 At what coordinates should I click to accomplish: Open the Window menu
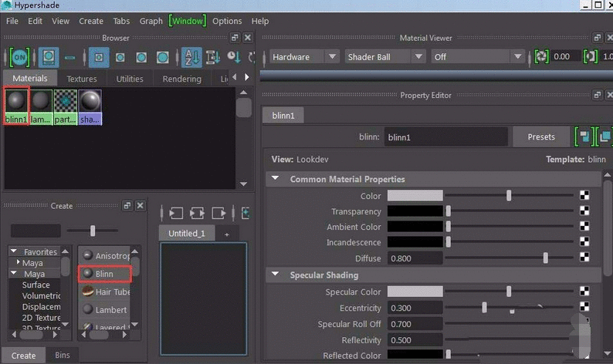pyautogui.click(x=188, y=21)
